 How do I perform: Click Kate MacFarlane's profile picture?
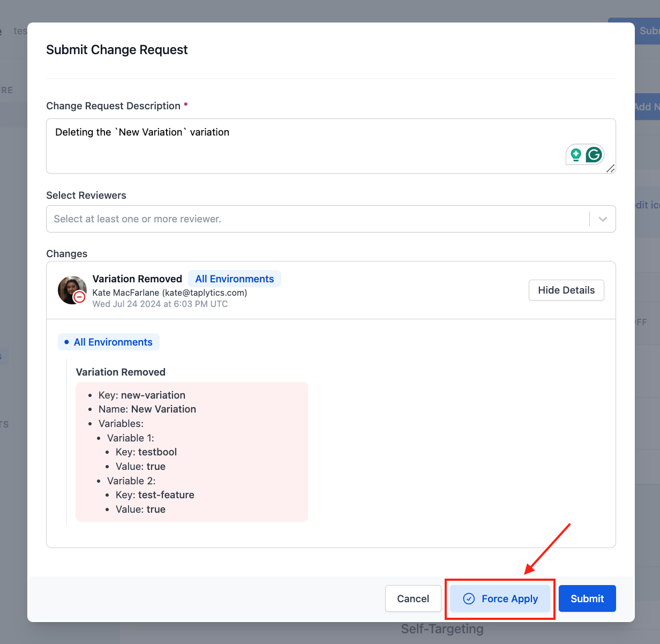point(72,290)
